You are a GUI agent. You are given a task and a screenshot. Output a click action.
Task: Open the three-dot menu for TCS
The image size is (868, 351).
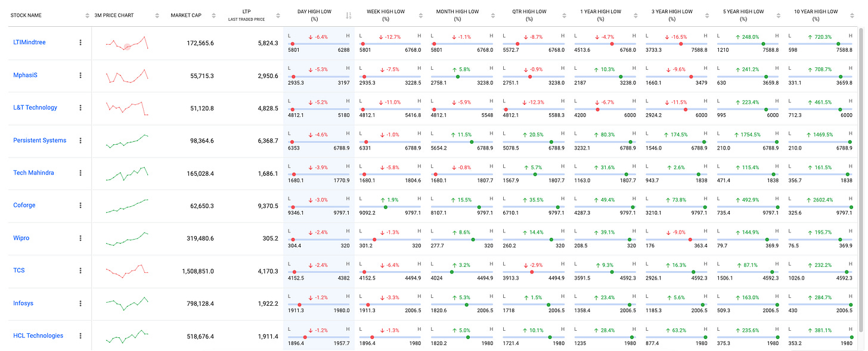tap(80, 271)
